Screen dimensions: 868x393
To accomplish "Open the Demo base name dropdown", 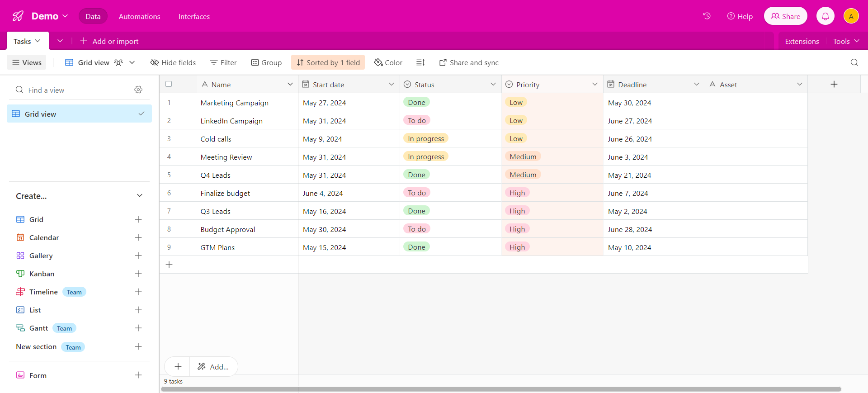I will (50, 16).
